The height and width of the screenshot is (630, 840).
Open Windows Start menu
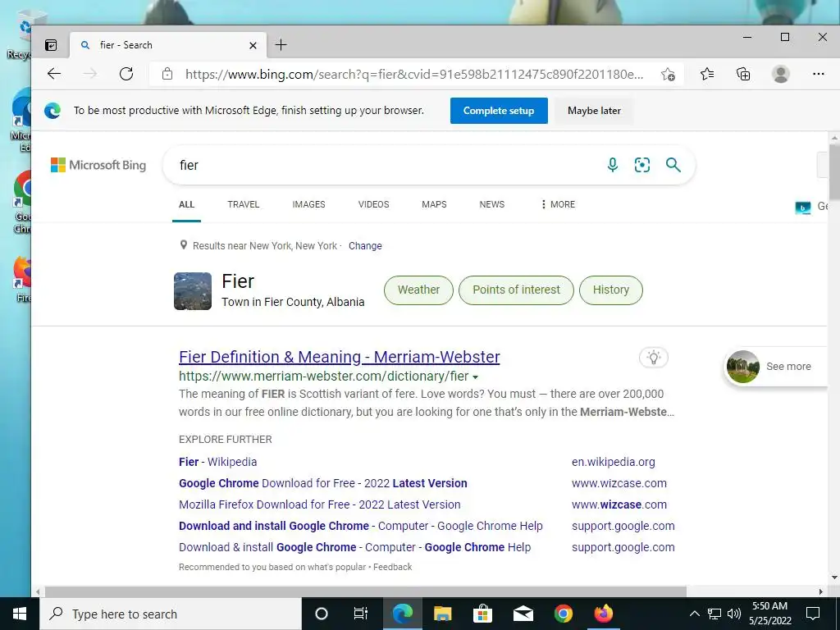pos(20,614)
